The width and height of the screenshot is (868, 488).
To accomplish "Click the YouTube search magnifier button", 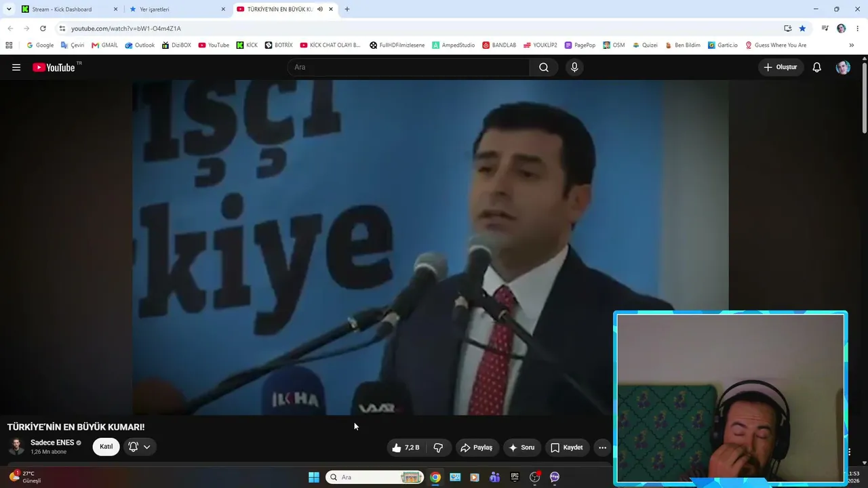I will click(544, 67).
